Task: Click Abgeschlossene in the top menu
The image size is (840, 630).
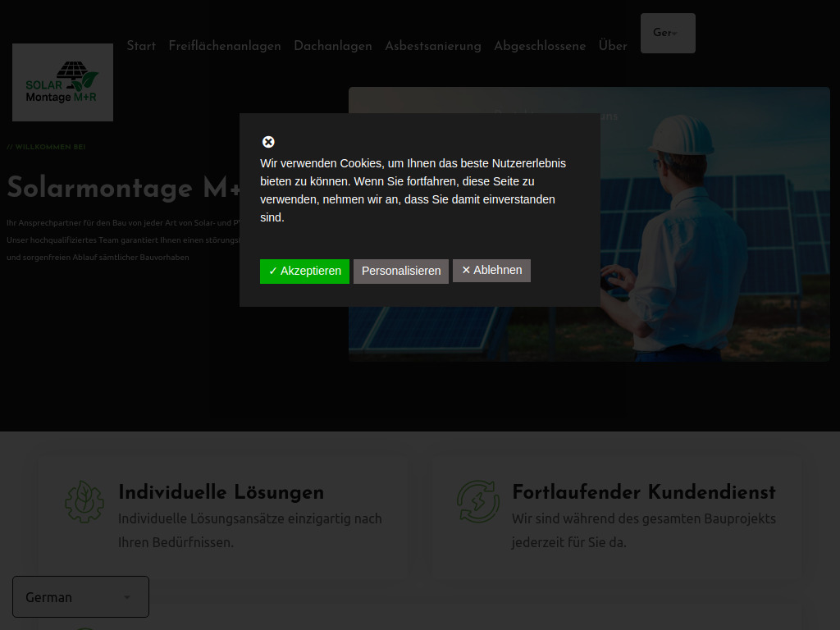Action: 540,47
